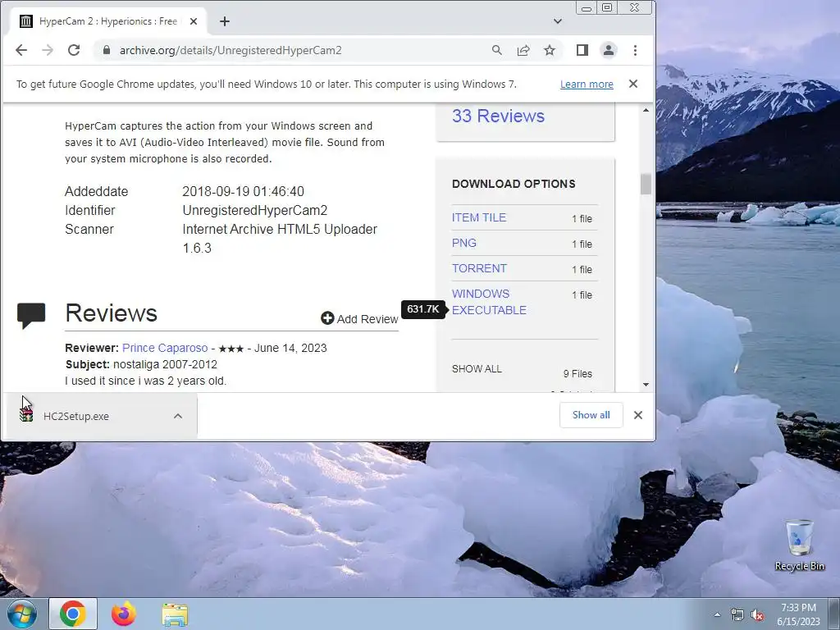Download the PNG file option
This screenshot has width=840, height=630.
coord(464,243)
